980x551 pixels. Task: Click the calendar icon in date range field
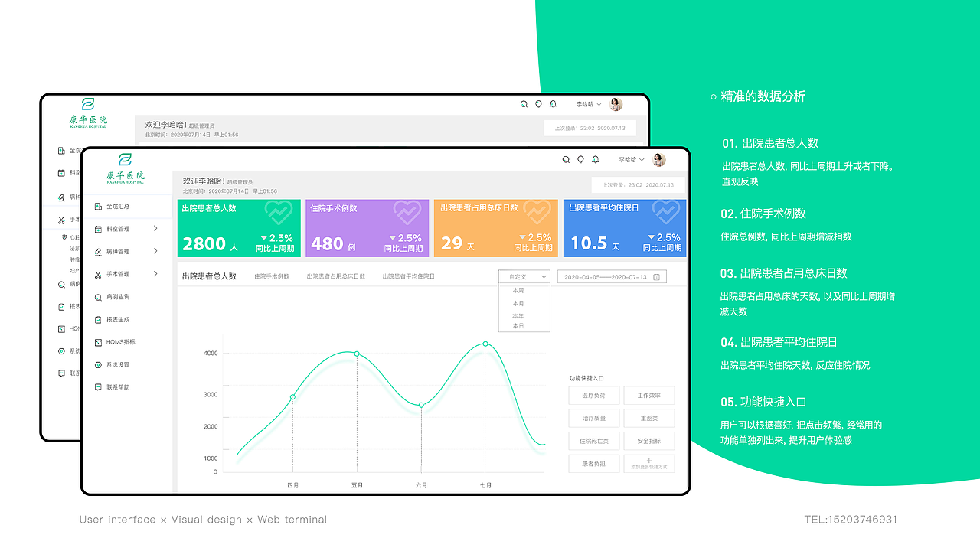656,277
